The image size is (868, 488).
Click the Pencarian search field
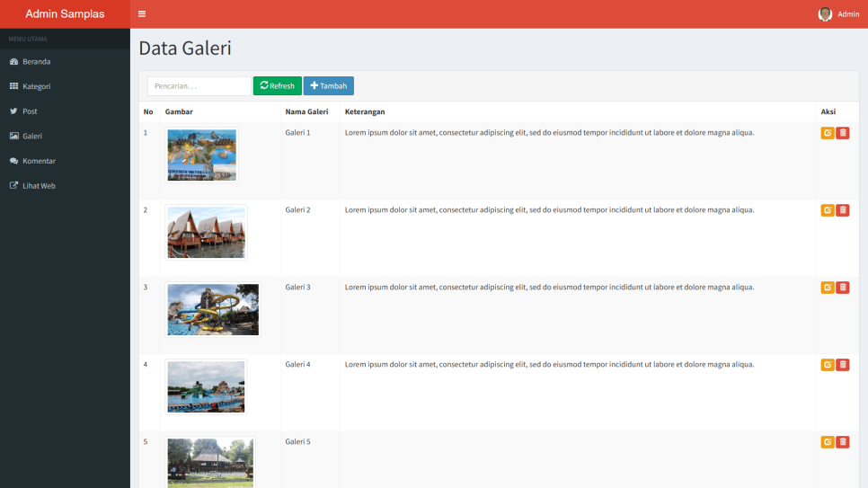(199, 85)
